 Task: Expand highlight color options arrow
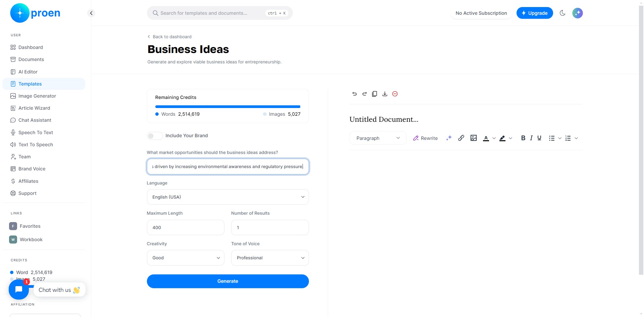point(511,138)
